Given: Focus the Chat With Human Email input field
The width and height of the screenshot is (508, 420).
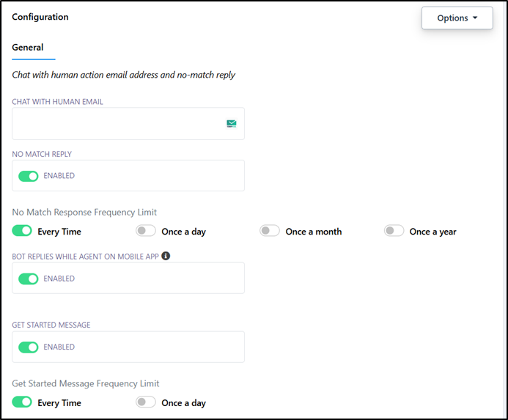Looking at the screenshot, I should (x=117, y=124).
